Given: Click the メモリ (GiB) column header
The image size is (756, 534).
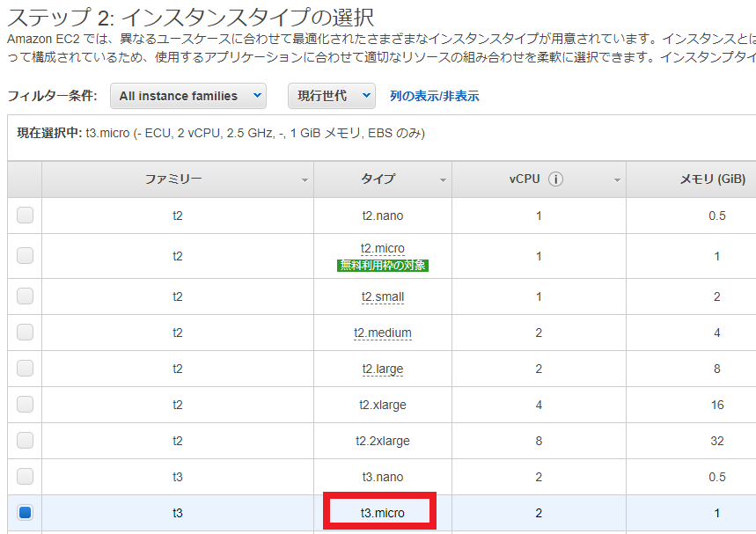Looking at the screenshot, I should [x=692, y=179].
